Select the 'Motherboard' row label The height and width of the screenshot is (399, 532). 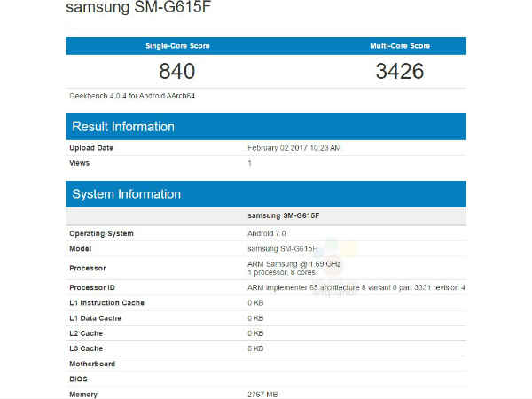pyautogui.click(x=92, y=364)
